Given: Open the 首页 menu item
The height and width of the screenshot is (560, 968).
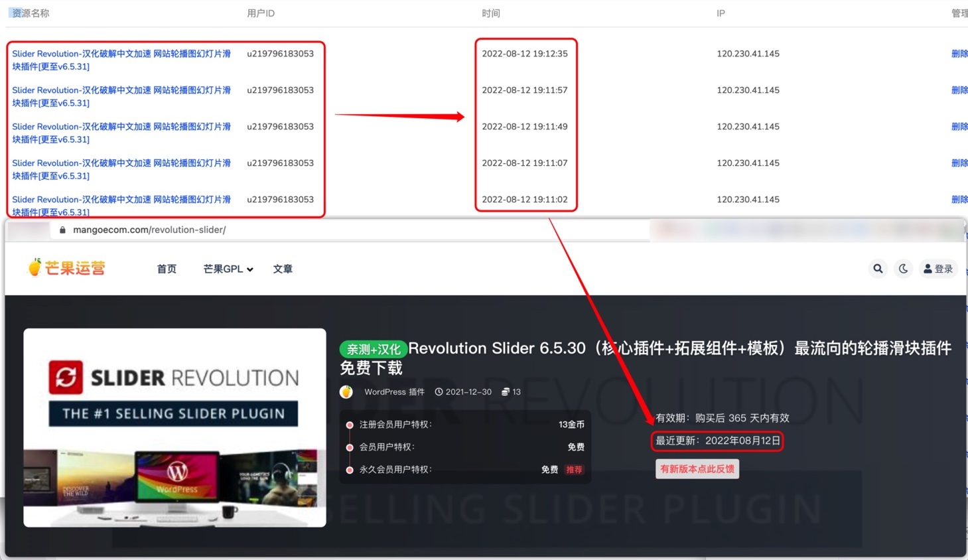Looking at the screenshot, I should [167, 269].
